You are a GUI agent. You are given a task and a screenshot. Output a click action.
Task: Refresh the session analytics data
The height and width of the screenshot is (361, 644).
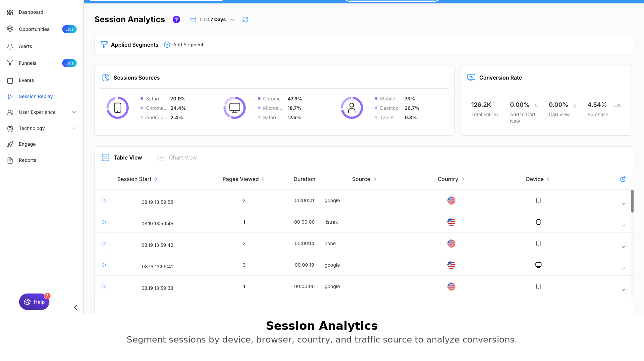[x=245, y=19]
